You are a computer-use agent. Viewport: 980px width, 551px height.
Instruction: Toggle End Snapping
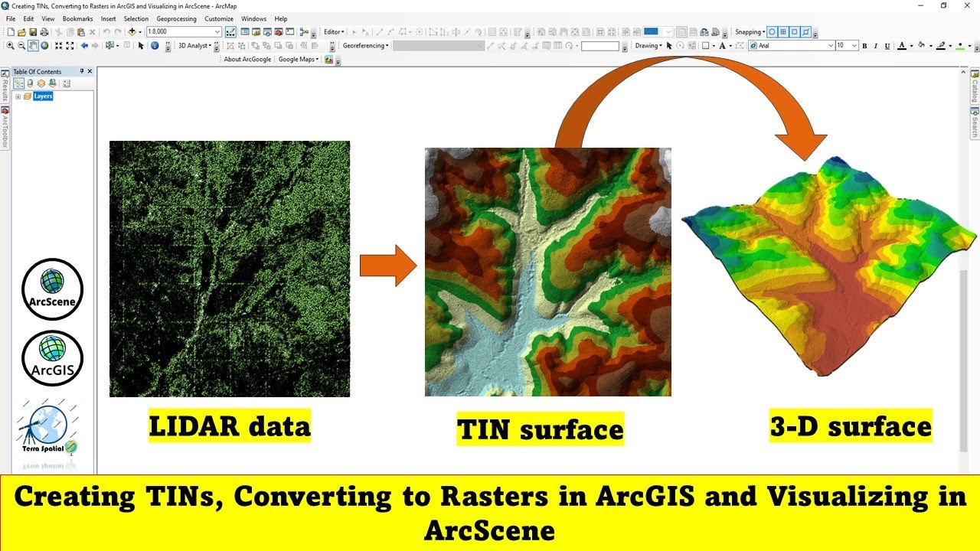783,32
